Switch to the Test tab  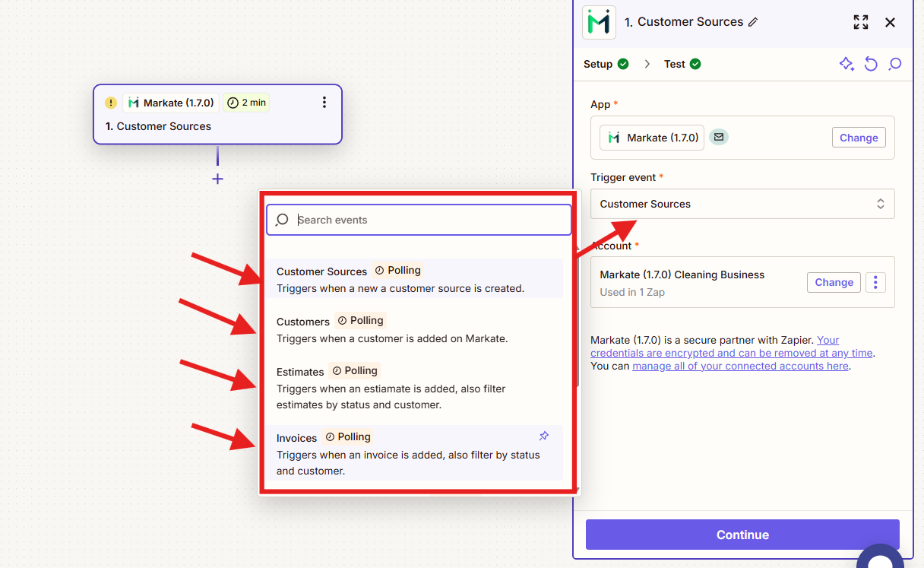pos(682,64)
